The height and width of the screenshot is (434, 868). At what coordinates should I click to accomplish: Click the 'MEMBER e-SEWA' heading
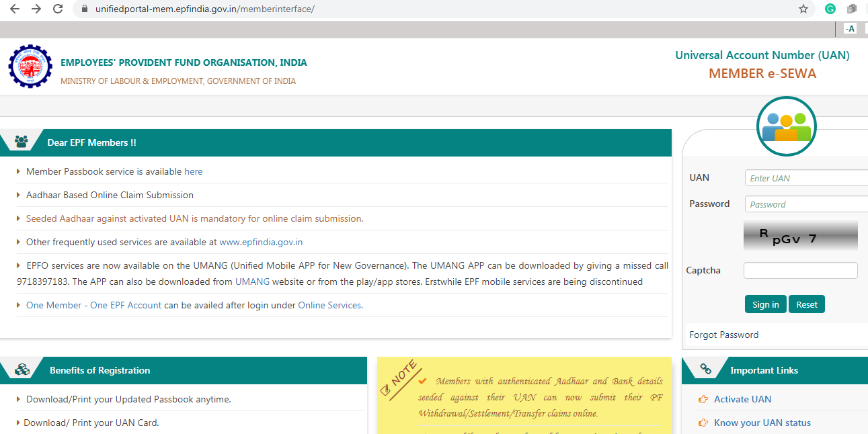(x=762, y=74)
